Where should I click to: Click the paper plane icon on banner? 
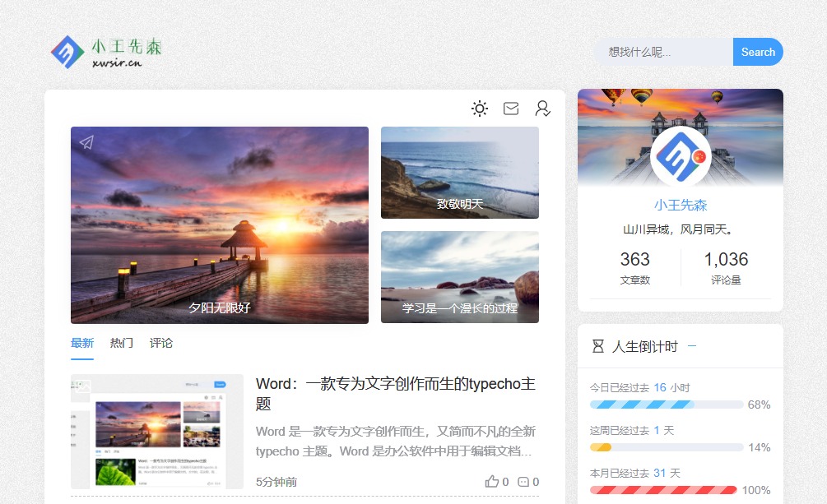point(86,143)
